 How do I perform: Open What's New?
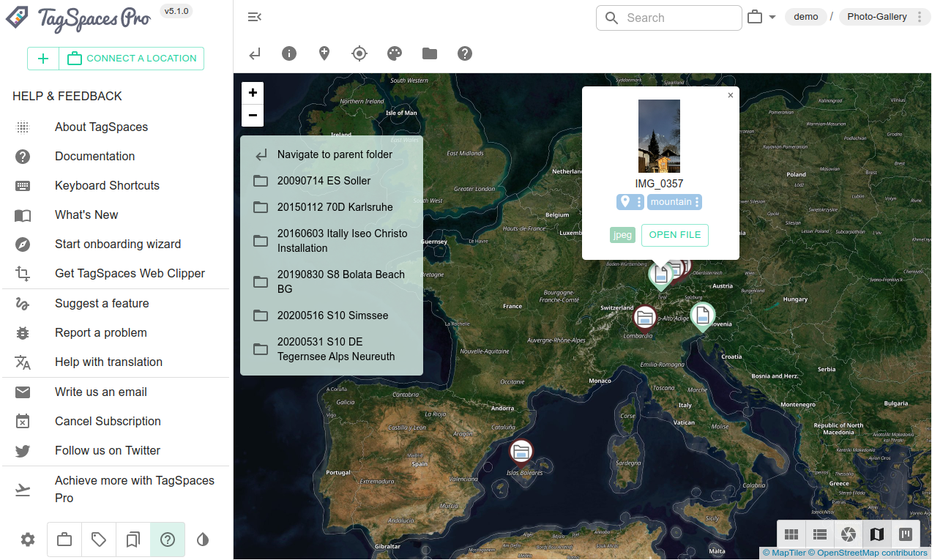point(116,215)
